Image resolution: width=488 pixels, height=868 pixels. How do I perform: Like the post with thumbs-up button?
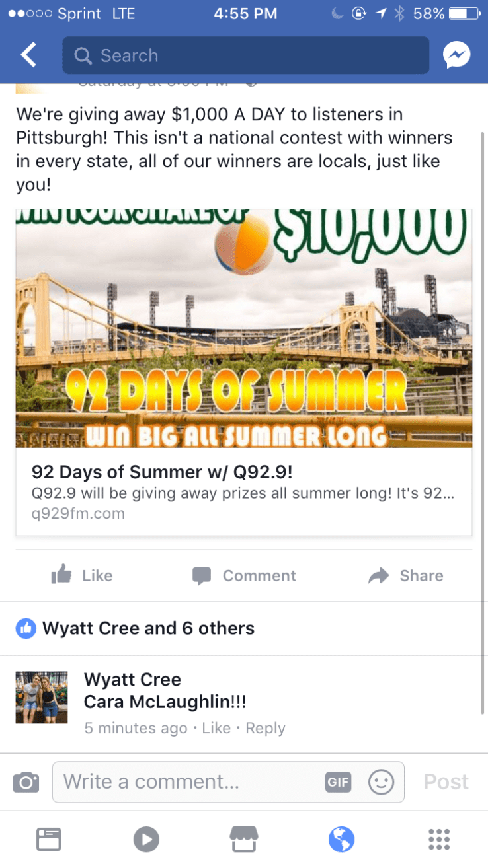[x=82, y=575]
